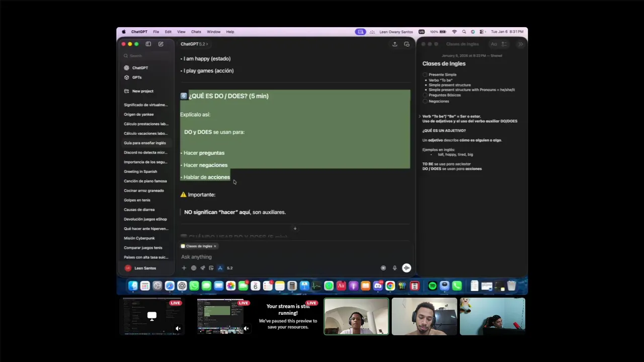The width and height of the screenshot is (644, 362).
Task: Open the Window menu
Action: tap(213, 32)
